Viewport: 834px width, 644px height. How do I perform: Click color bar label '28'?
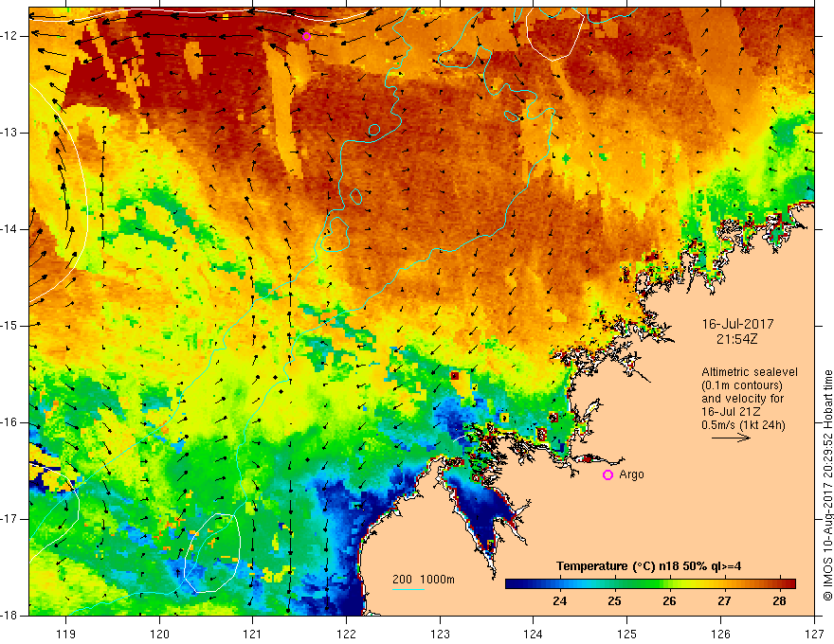point(779,601)
